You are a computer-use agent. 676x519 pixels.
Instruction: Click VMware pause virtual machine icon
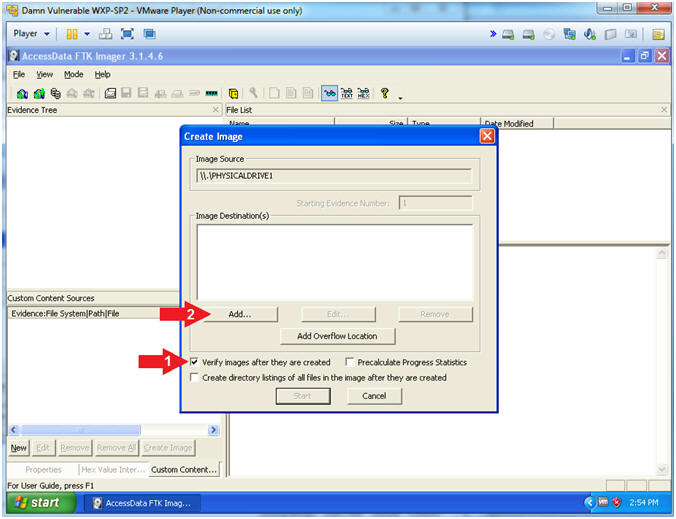coord(72,34)
